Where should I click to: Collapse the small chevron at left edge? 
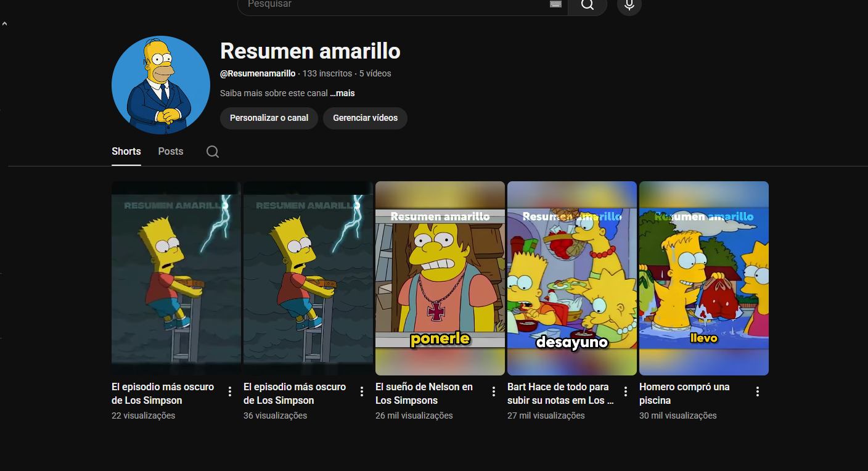(x=4, y=24)
